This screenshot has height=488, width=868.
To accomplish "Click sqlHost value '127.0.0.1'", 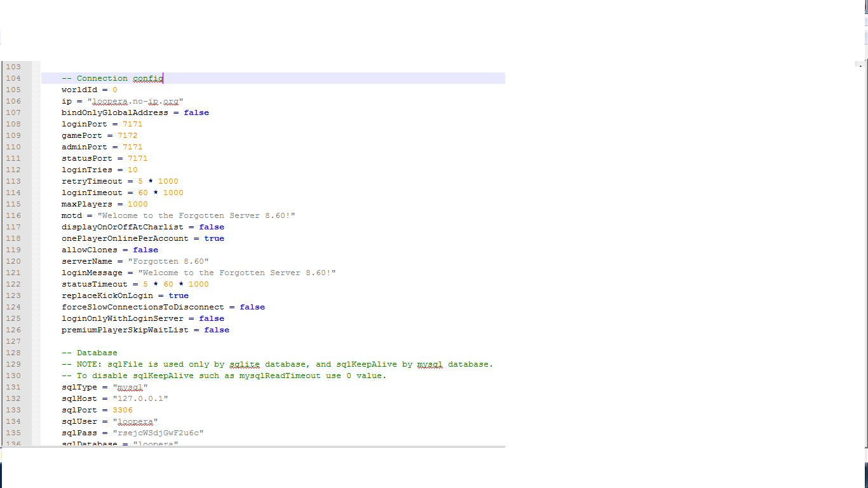I will [x=140, y=398].
